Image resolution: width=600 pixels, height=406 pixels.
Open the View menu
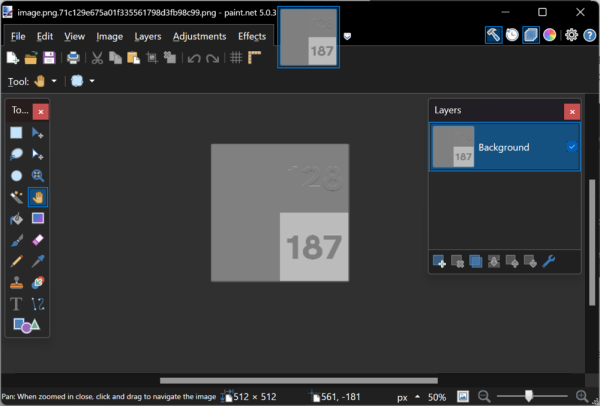(x=74, y=36)
